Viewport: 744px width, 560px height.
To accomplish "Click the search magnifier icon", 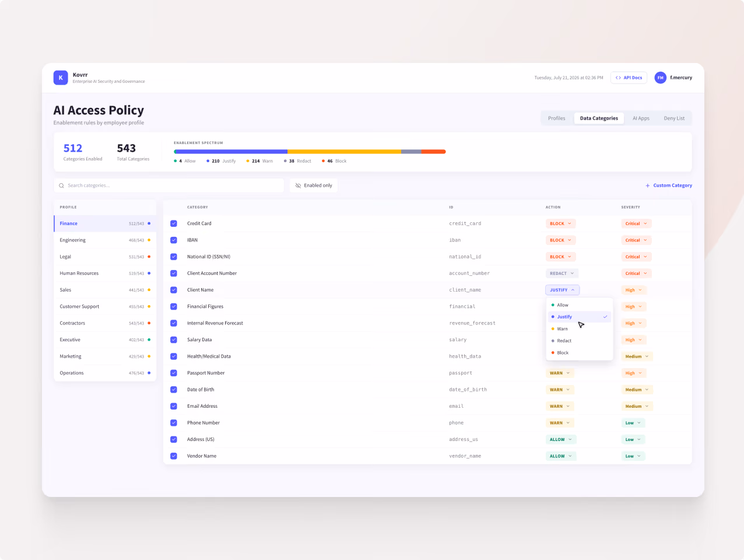I will [61, 185].
